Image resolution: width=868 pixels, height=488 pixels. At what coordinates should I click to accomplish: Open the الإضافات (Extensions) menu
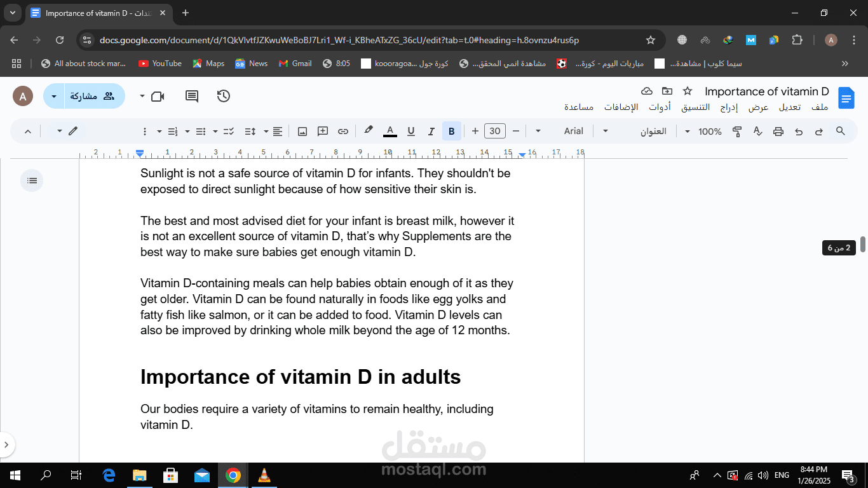pyautogui.click(x=621, y=107)
